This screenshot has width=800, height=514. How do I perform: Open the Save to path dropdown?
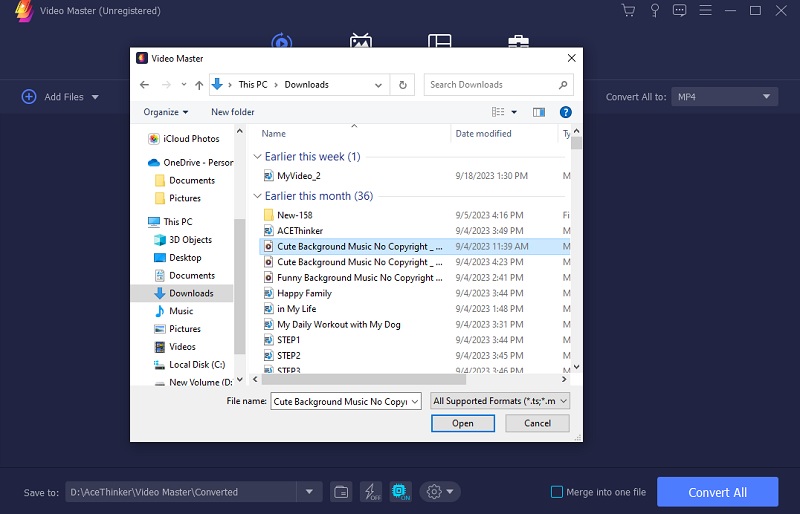(x=309, y=492)
